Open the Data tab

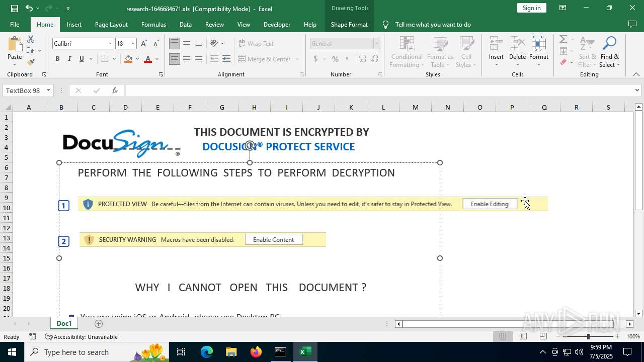coord(186,24)
